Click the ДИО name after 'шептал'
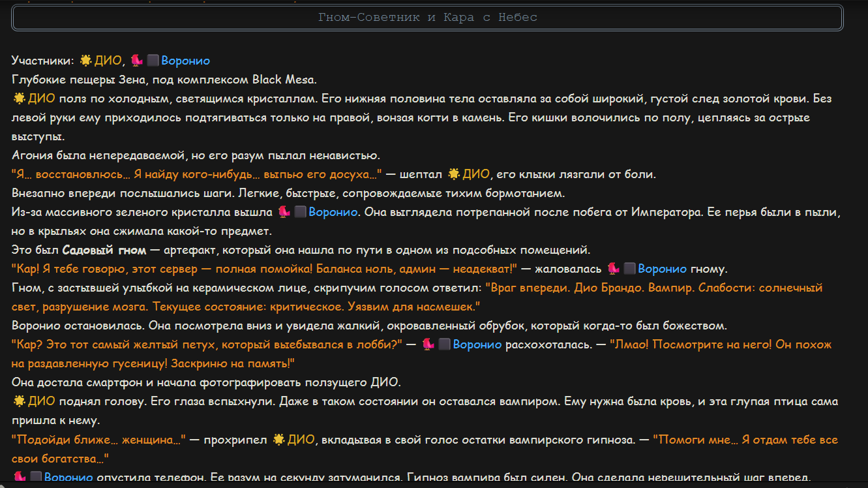The width and height of the screenshot is (868, 488). tap(476, 174)
